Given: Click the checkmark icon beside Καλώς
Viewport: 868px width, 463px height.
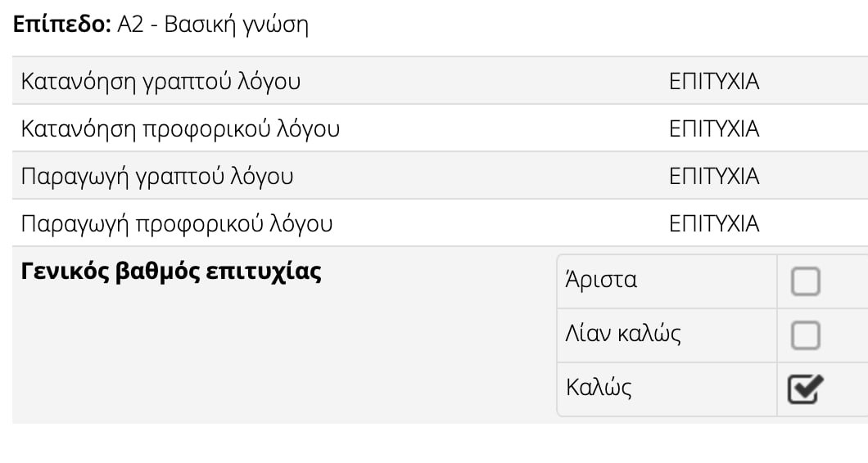Looking at the screenshot, I should [x=804, y=389].
